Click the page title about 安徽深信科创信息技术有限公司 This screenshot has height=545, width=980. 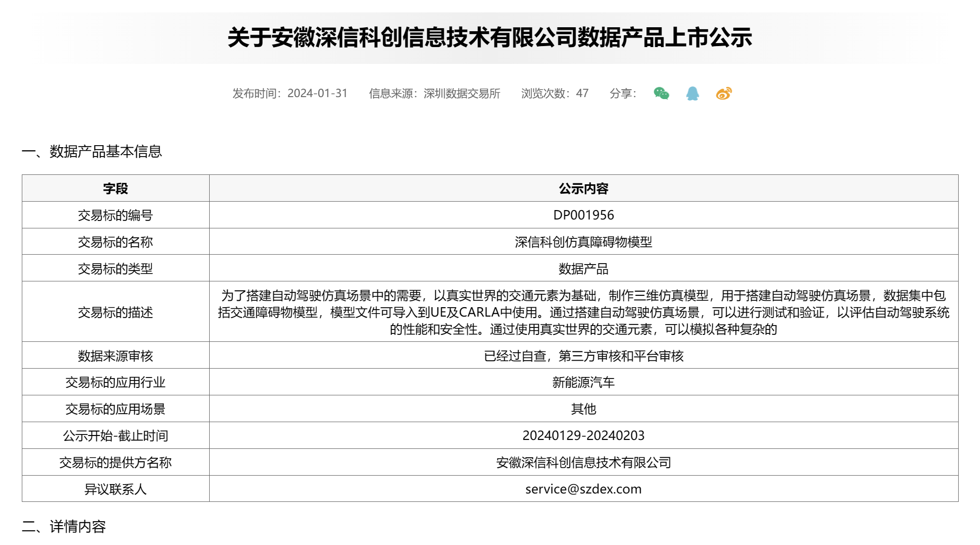490,38
